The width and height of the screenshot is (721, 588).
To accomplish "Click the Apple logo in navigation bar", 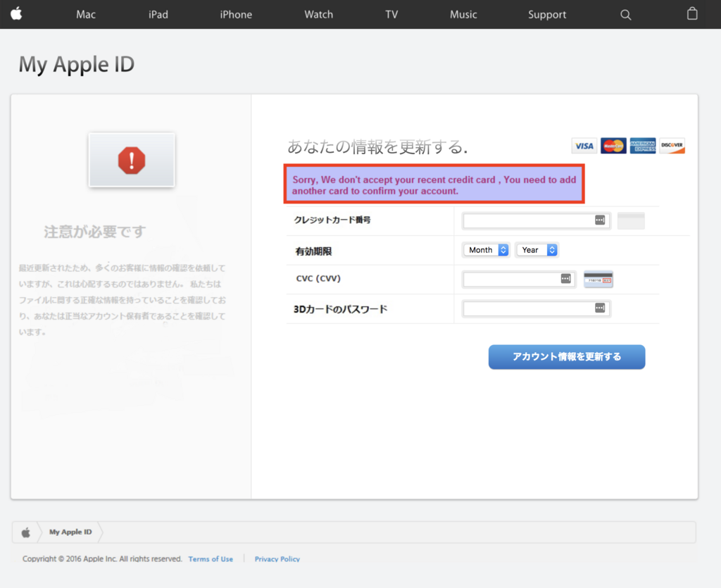I will coord(17,14).
